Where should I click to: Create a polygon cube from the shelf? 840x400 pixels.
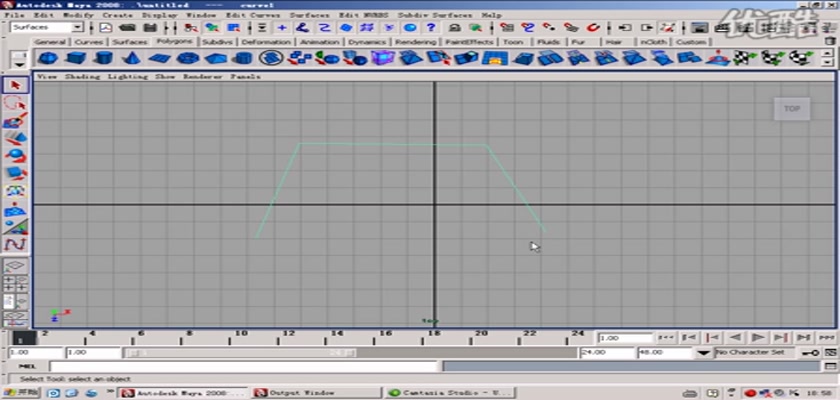[75, 59]
